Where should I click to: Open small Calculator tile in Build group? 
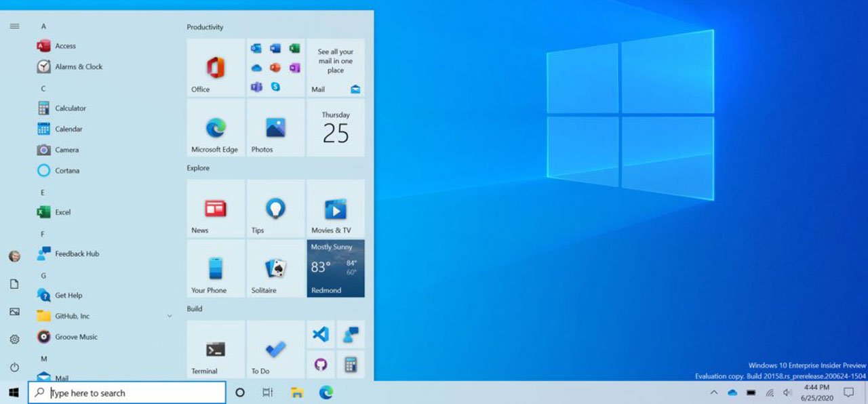point(351,365)
